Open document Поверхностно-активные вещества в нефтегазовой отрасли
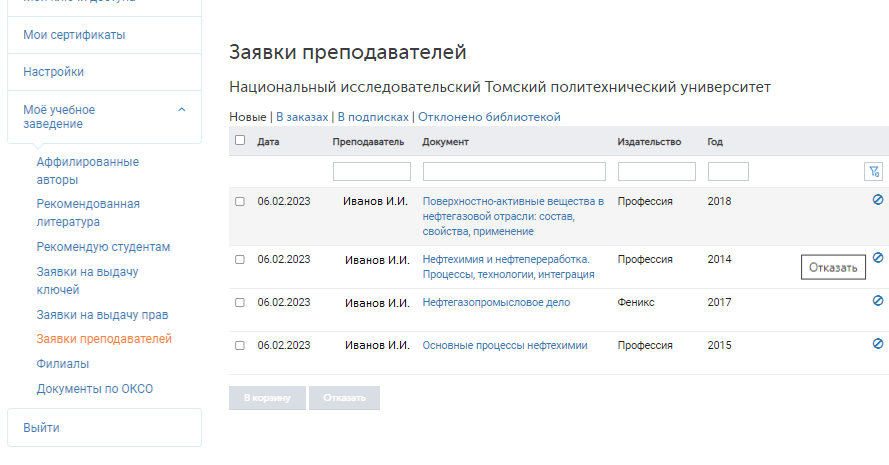Viewport: 889px width, 465px height. [513, 216]
